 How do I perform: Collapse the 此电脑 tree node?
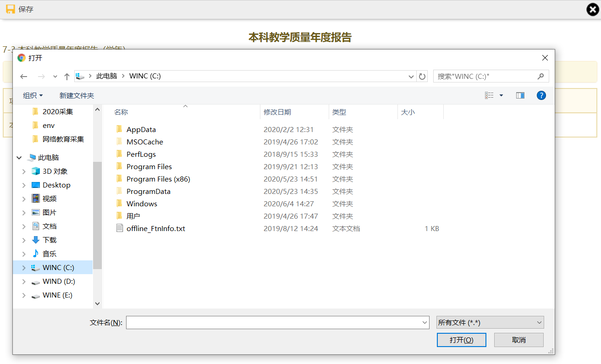pyautogui.click(x=19, y=158)
